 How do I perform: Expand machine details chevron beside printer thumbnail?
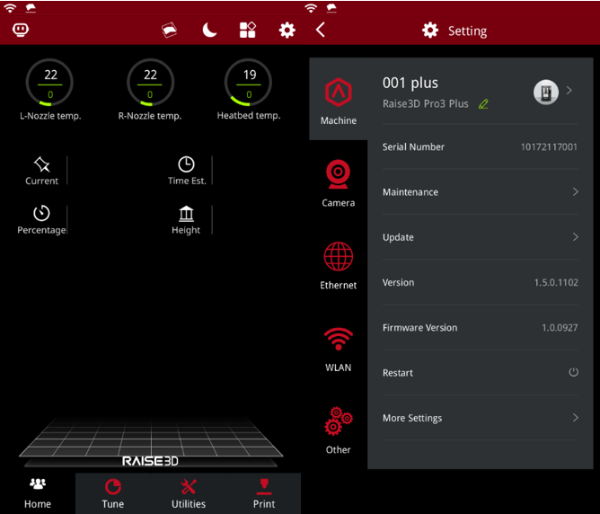pyautogui.click(x=569, y=90)
